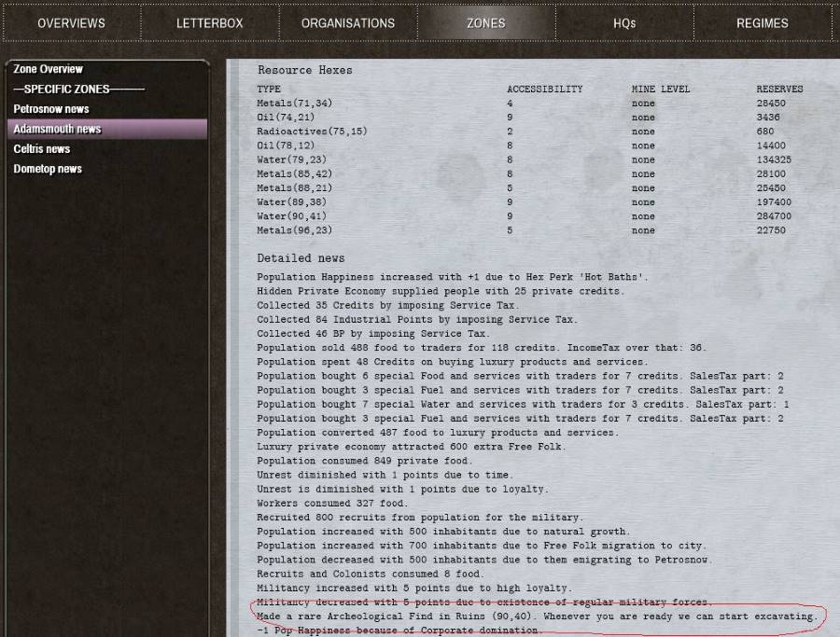The image size is (840, 637).
Task: Click 'Recruited 800 recruits' news line
Action: pyautogui.click(x=420, y=518)
